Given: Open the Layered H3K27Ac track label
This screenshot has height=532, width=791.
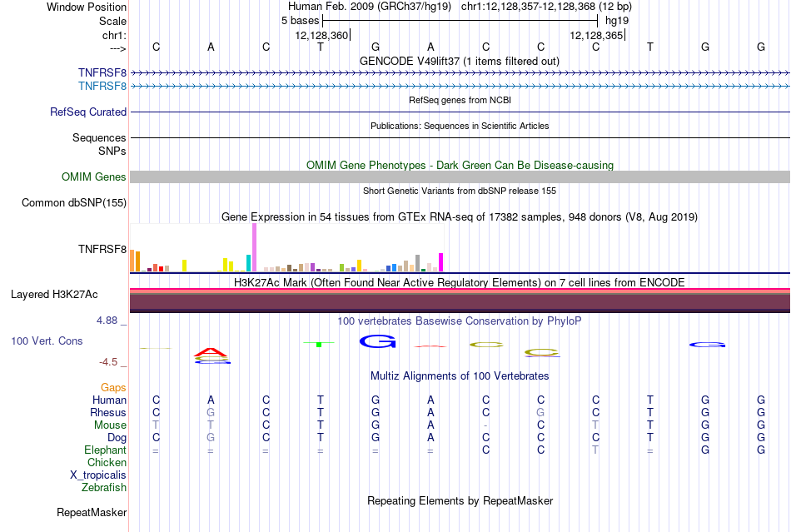Looking at the screenshot, I should (54, 295).
